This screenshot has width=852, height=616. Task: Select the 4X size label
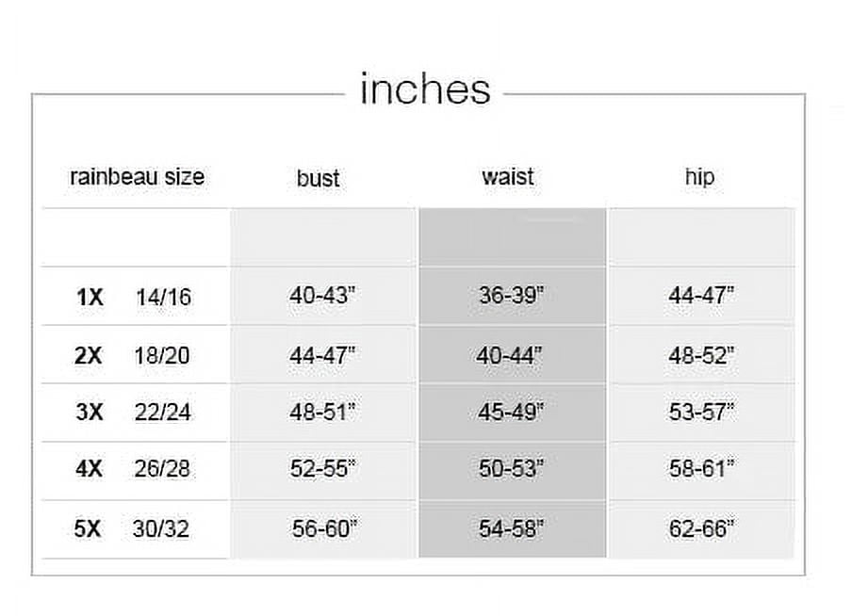[x=89, y=469]
